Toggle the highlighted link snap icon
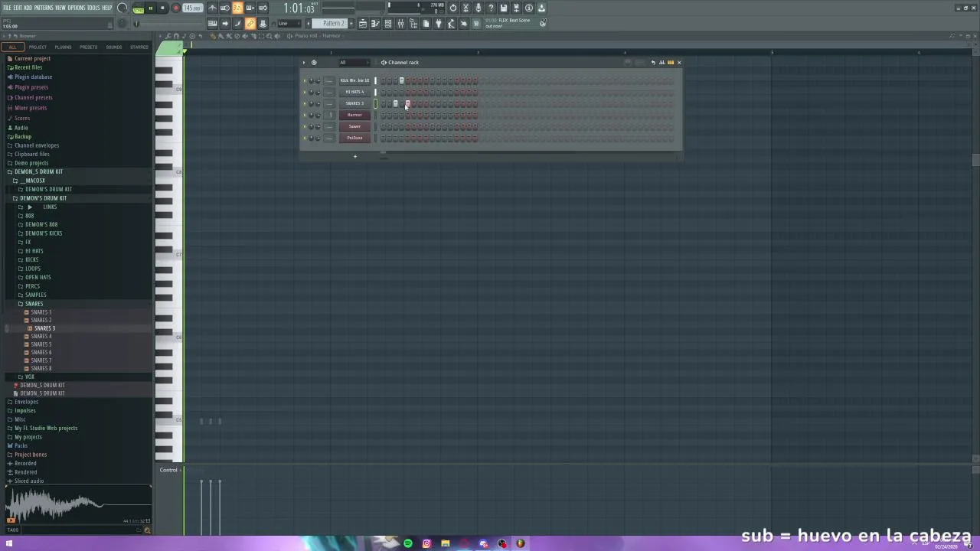The image size is (980, 551). [250, 24]
